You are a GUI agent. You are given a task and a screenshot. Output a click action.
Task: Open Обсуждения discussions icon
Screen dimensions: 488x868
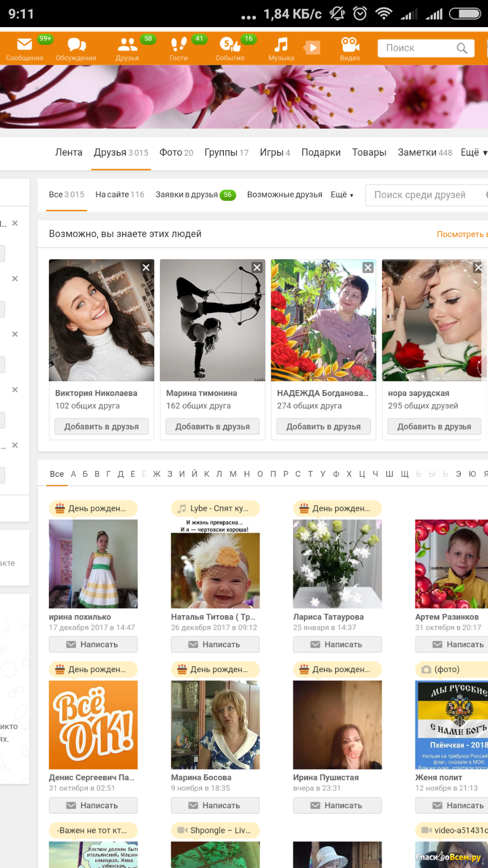[76, 48]
